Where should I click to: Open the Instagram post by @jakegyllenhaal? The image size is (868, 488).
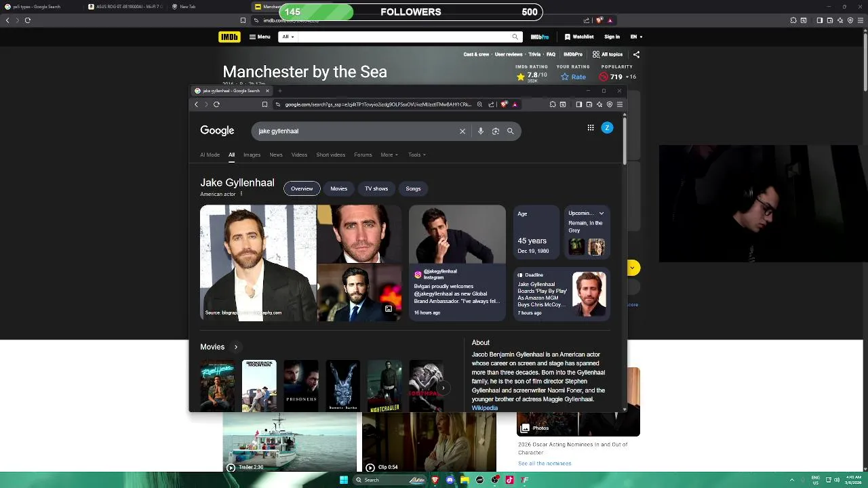[x=457, y=263]
